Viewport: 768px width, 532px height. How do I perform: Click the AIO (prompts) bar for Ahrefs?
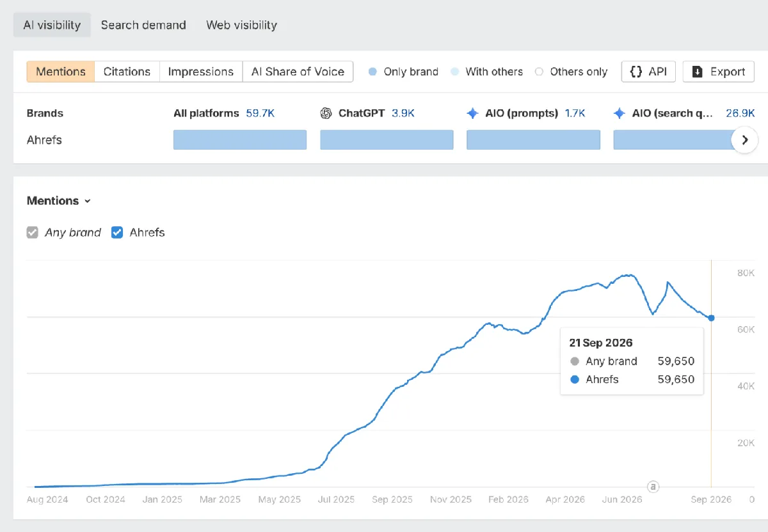[x=533, y=140]
